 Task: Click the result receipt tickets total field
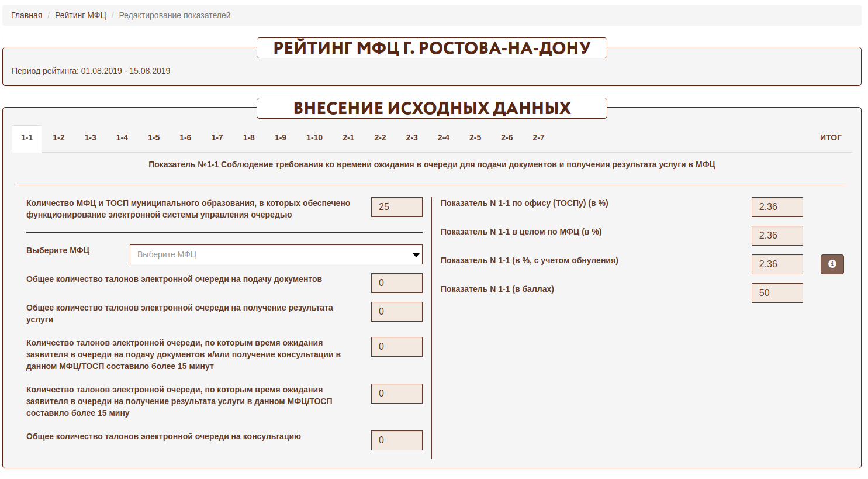tap(396, 312)
